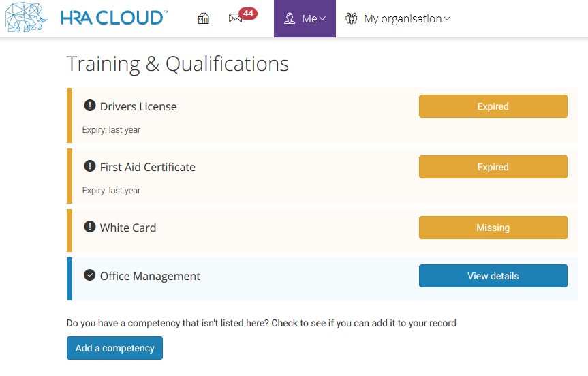Image resolution: width=588 pixels, height=376 pixels.
Task: Select the Drivers License title
Action: pyautogui.click(x=138, y=106)
